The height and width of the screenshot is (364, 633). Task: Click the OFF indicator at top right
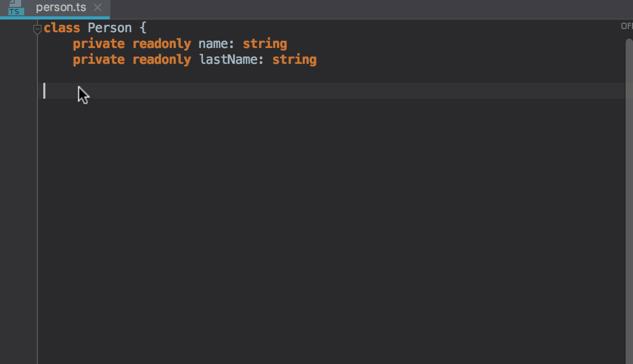point(627,25)
